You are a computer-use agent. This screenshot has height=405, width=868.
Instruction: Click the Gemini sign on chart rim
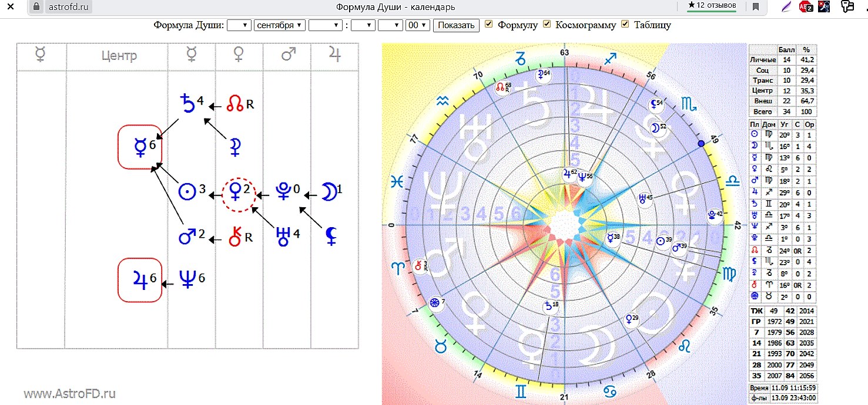click(x=522, y=390)
